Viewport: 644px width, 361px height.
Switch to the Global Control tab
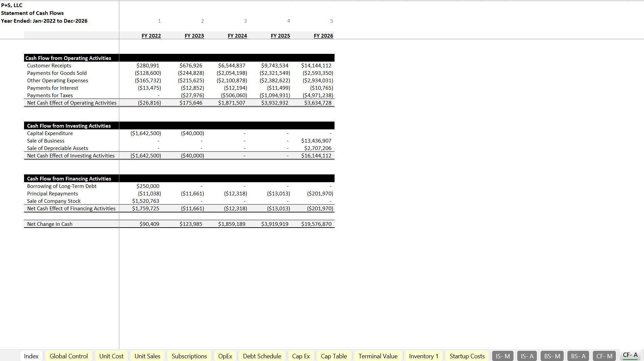point(69,356)
